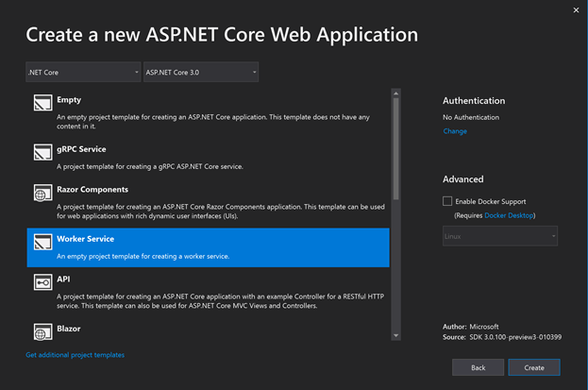Click the API key icon

(x=42, y=282)
